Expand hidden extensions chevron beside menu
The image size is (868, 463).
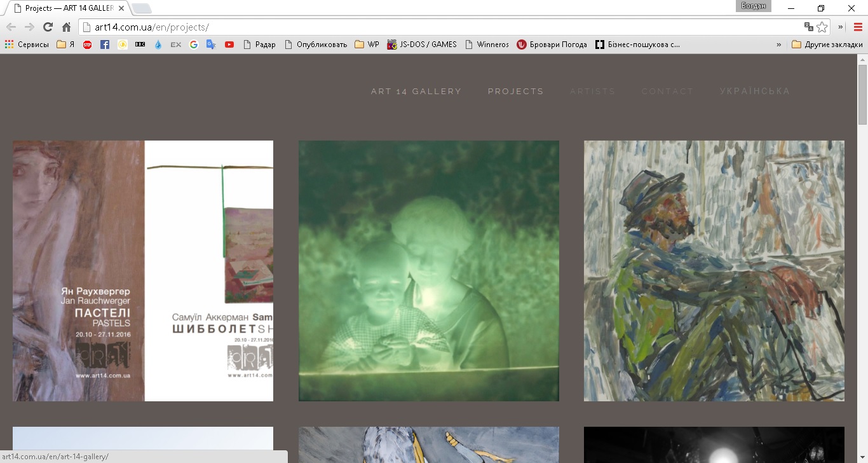click(x=841, y=27)
